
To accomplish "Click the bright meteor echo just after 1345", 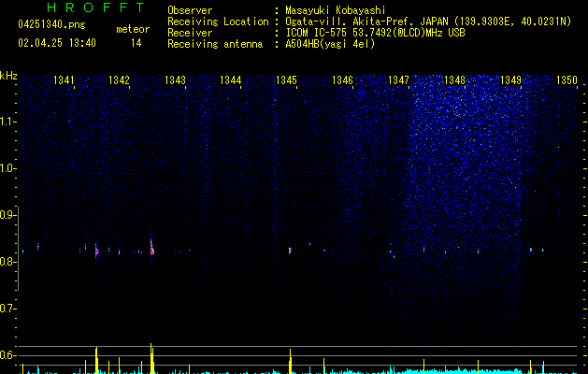I will [290, 251].
